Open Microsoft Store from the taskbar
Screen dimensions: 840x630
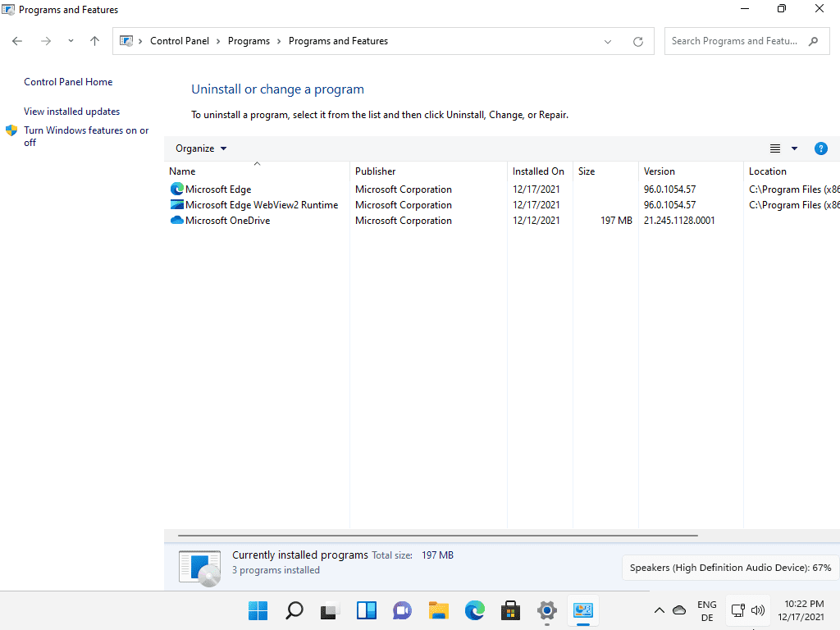pyautogui.click(x=510, y=610)
